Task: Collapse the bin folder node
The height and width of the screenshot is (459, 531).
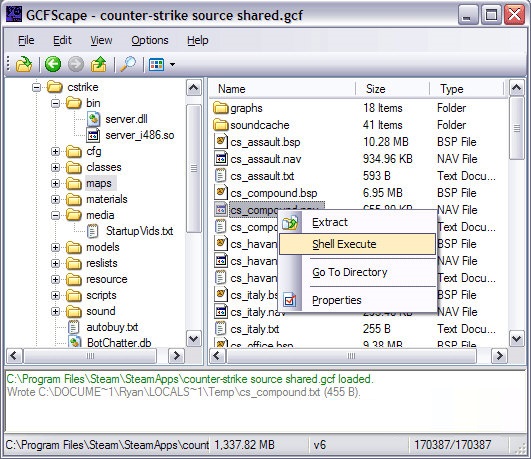Action: click(x=55, y=103)
